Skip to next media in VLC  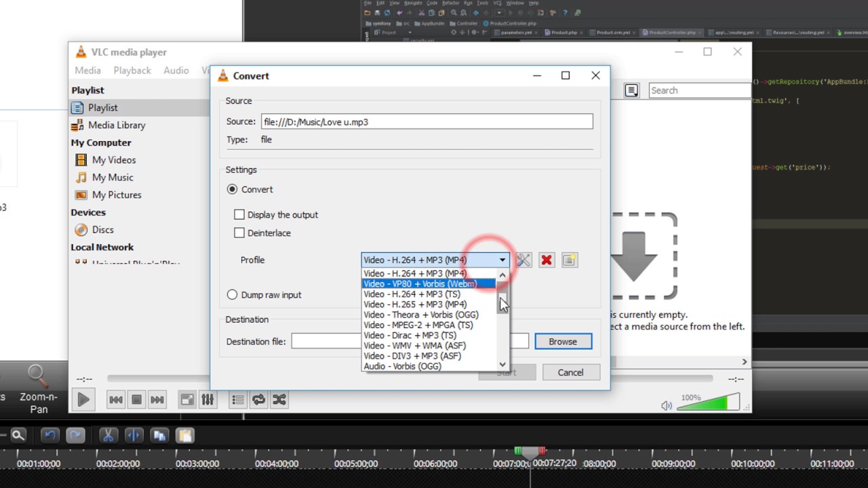pyautogui.click(x=157, y=400)
